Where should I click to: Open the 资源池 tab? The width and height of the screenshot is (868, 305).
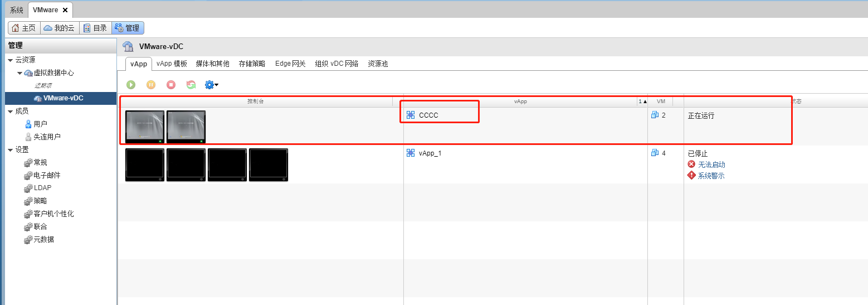click(378, 64)
